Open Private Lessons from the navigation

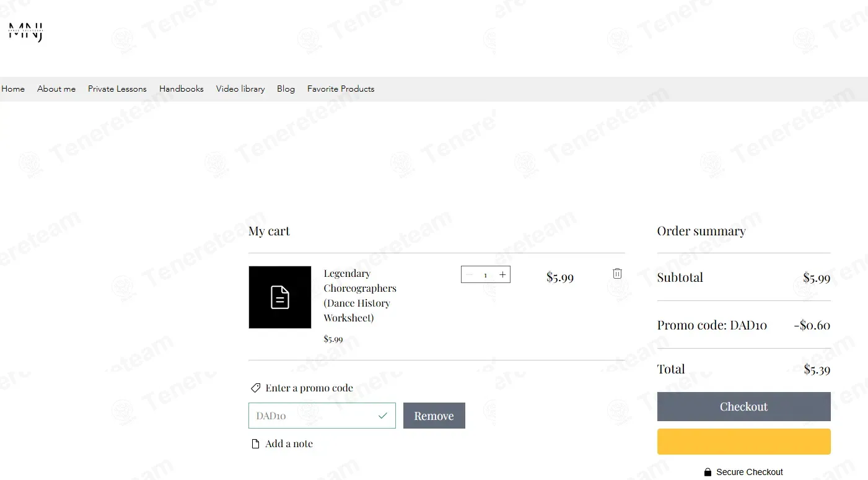[x=117, y=89]
